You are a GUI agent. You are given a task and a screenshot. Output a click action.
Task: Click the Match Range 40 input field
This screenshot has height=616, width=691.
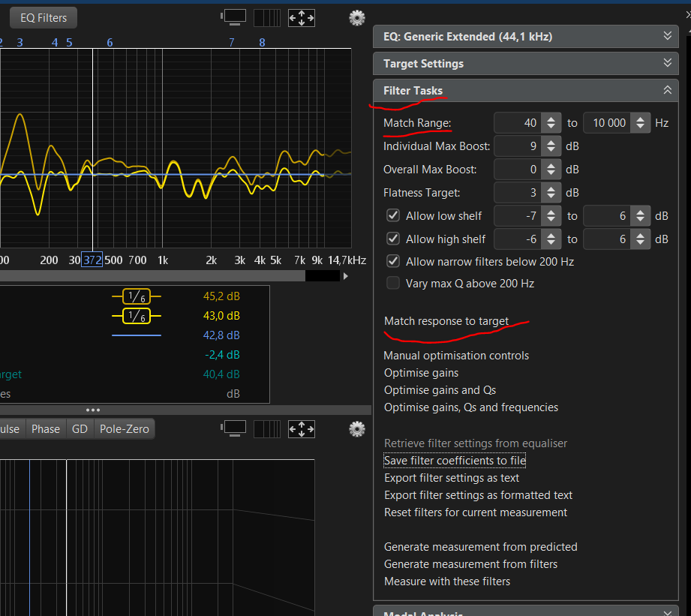[x=518, y=123]
